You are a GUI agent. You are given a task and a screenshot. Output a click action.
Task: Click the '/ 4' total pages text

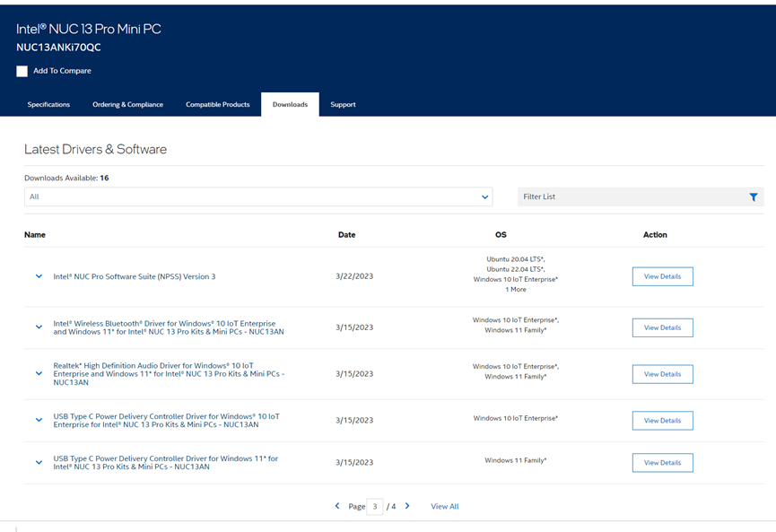point(391,506)
